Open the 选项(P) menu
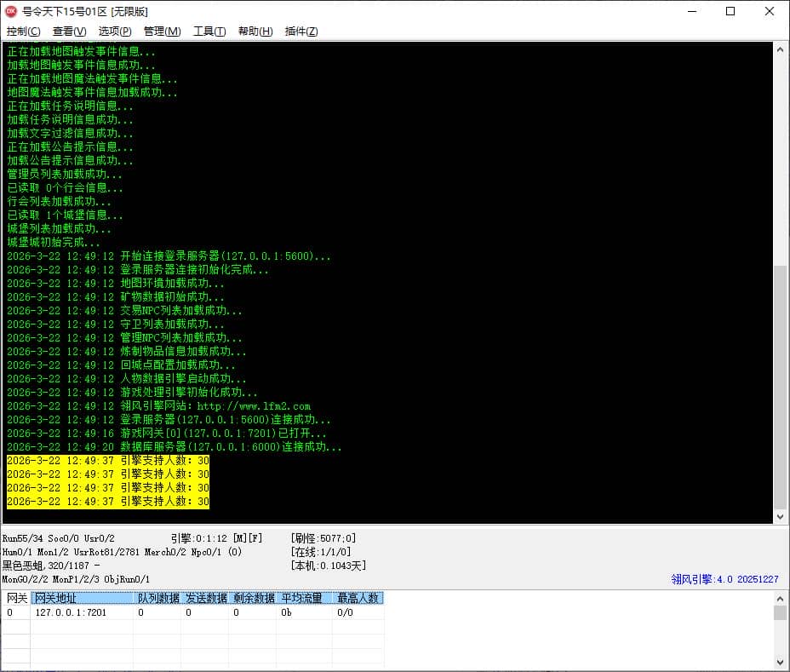Screen dimensions: 790x672 click(x=115, y=32)
